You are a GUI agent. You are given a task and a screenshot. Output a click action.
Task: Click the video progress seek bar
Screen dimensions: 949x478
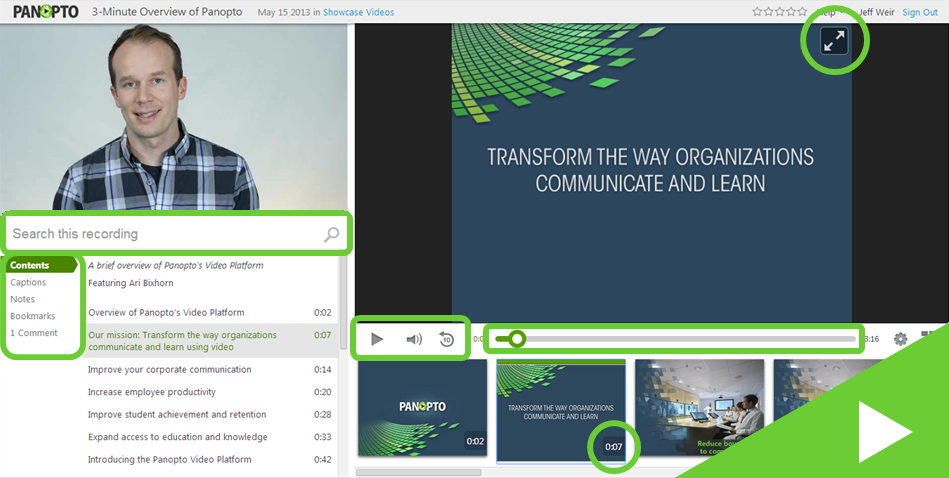click(x=680, y=339)
